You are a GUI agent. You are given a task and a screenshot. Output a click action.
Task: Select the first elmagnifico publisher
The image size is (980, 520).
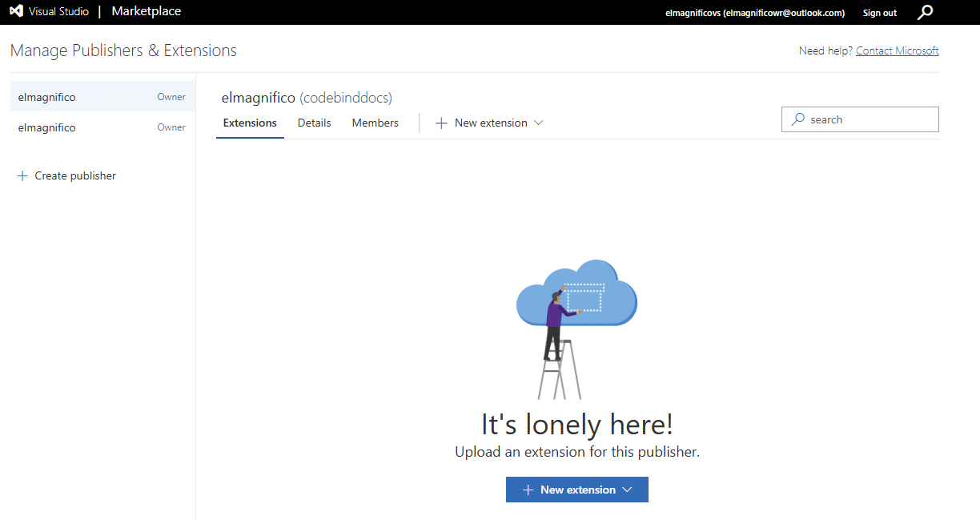(x=102, y=97)
